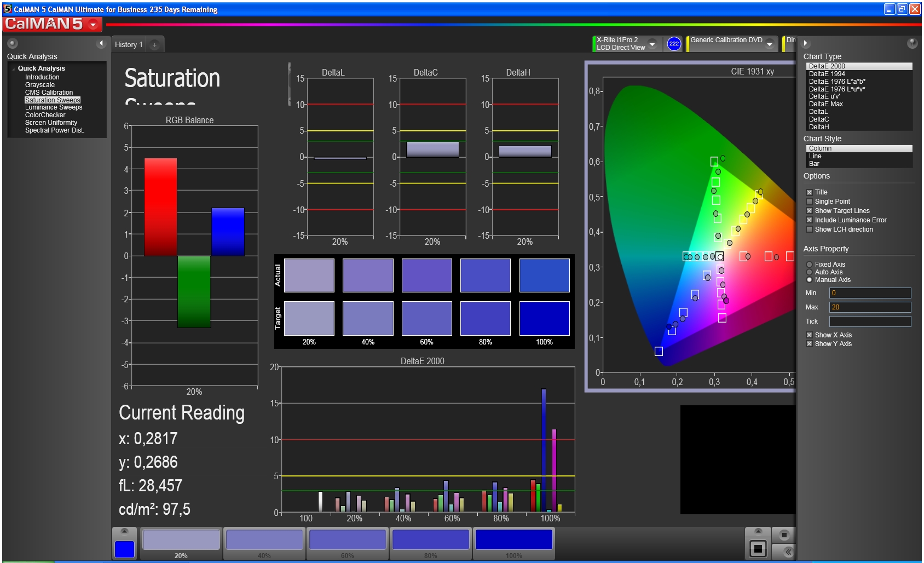Click the 100% Target color patch
924x563 pixels.
[544, 318]
